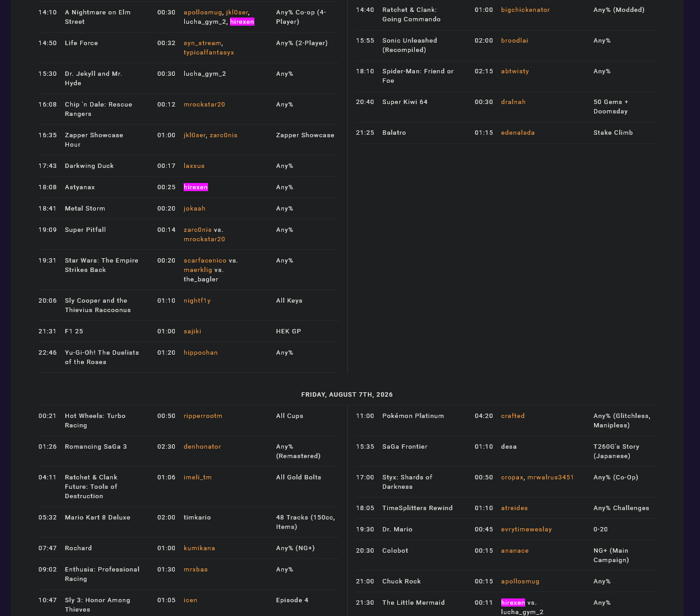Image resolution: width=700 pixels, height=616 pixels.
Task: Open crafted link for Pokémon Platinum
Action: click(513, 416)
